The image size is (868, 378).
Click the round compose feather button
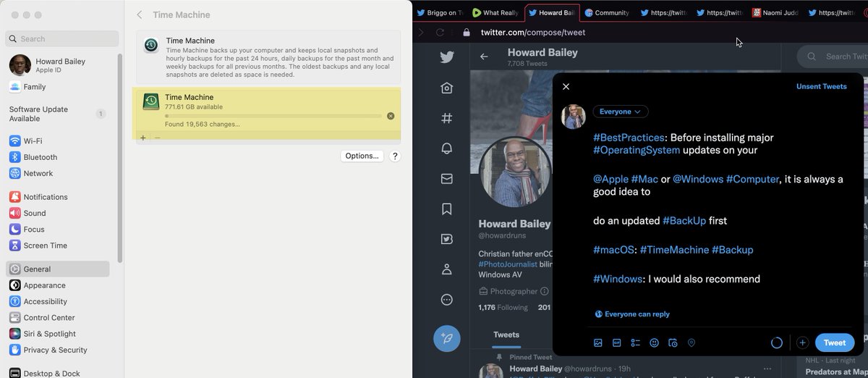pos(447,338)
